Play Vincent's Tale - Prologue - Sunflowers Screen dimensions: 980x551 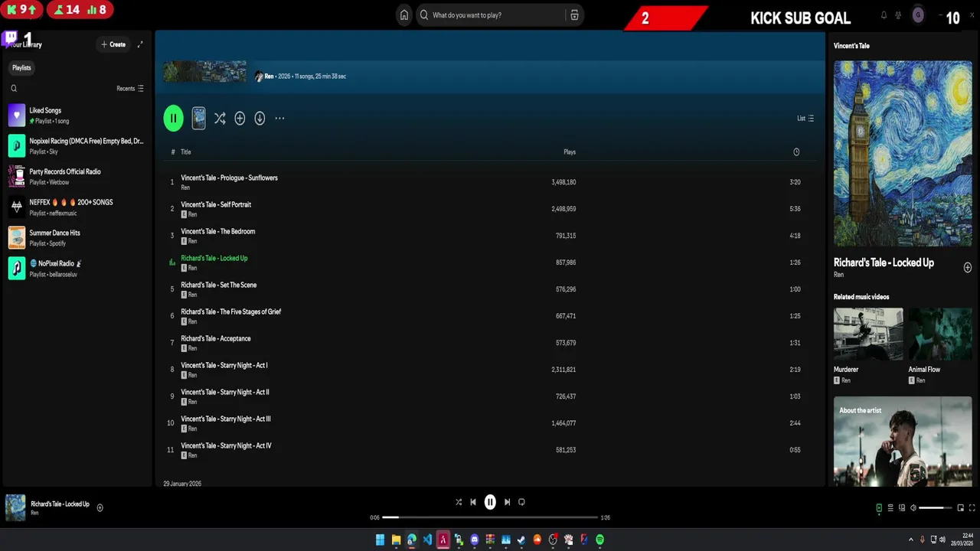click(x=490, y=182)
